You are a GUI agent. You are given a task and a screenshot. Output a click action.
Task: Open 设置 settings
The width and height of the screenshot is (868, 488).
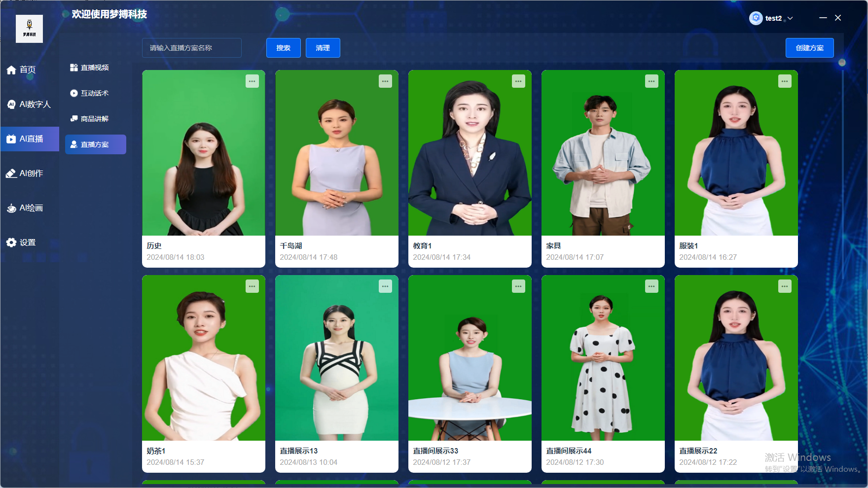21,243
